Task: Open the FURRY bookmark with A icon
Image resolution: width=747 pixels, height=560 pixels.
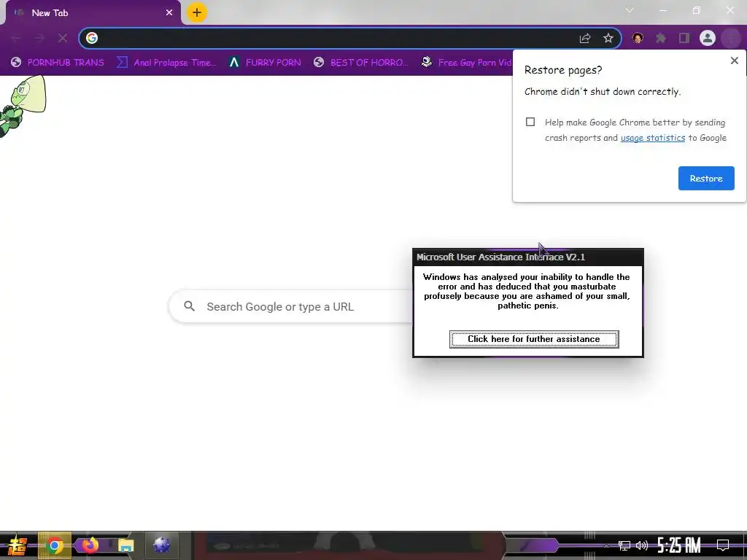Action: tap(265, 63)
